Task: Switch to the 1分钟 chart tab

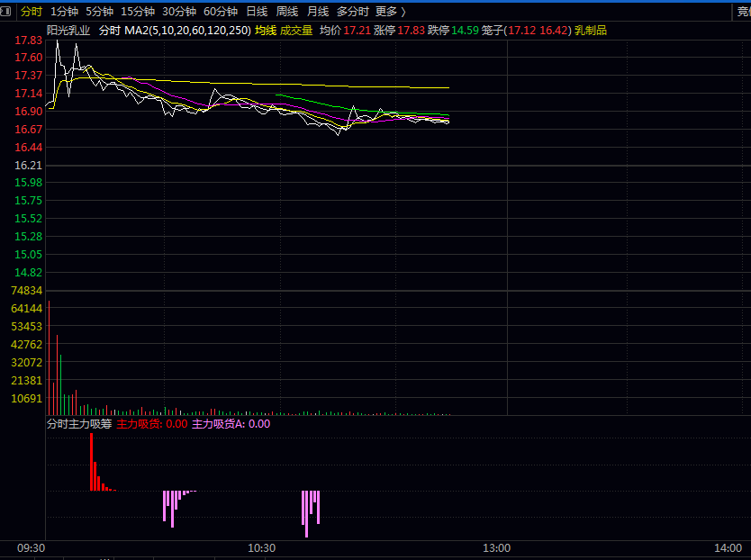Action: click(x=64, y=12)
